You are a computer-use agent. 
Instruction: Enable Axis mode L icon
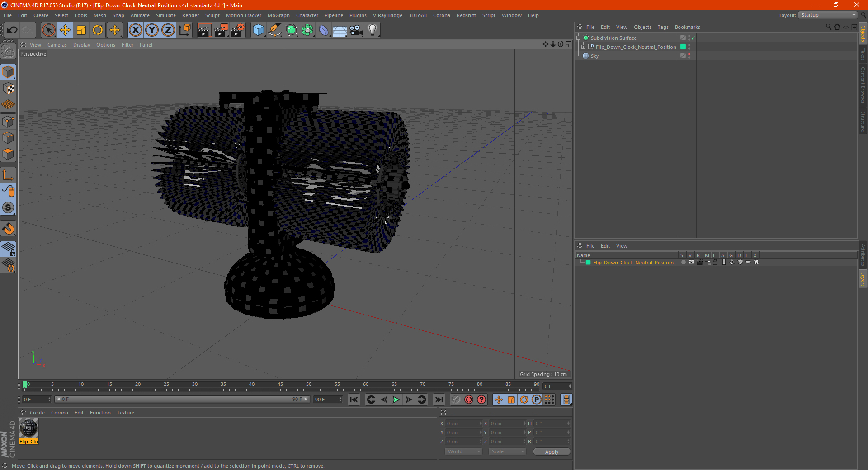click(8, 175)
